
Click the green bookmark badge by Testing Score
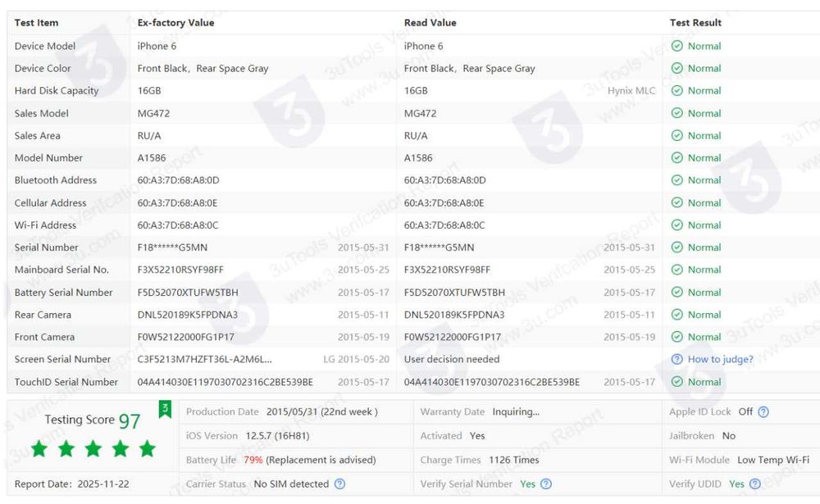[x=165, y=410]
